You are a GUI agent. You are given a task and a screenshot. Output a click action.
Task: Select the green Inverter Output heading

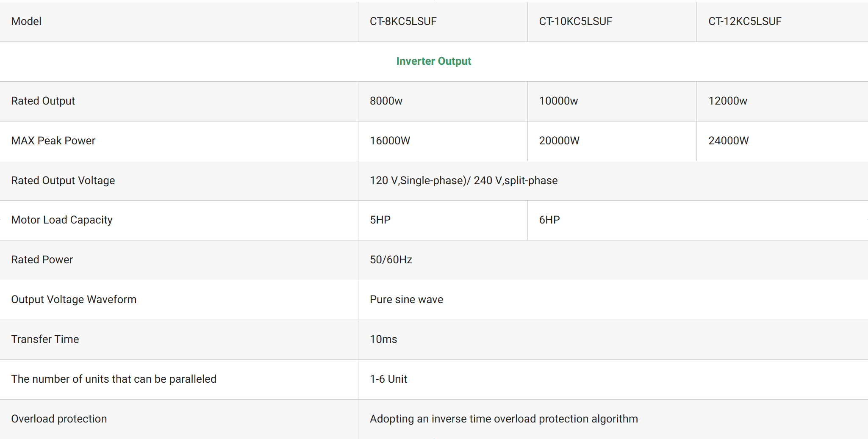[x=433, y=61]
